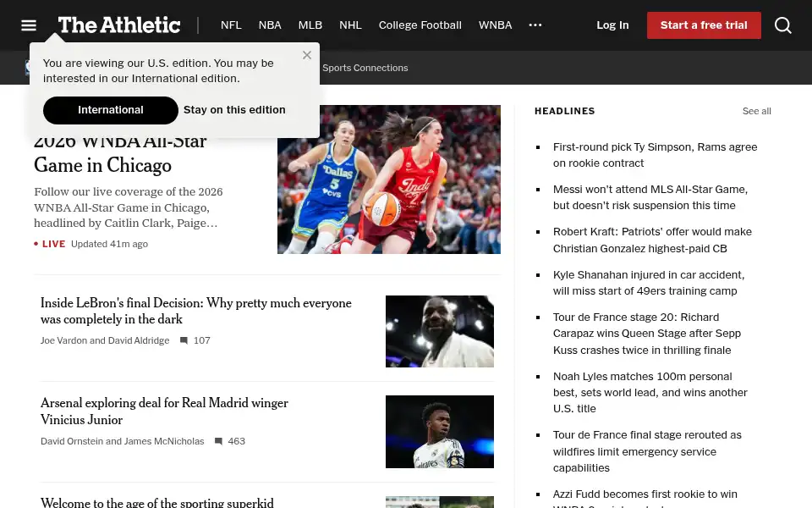The height and width of the screenshot is (508, 812).
Task: Open the NBA section
Action: [x=270, y=25]
